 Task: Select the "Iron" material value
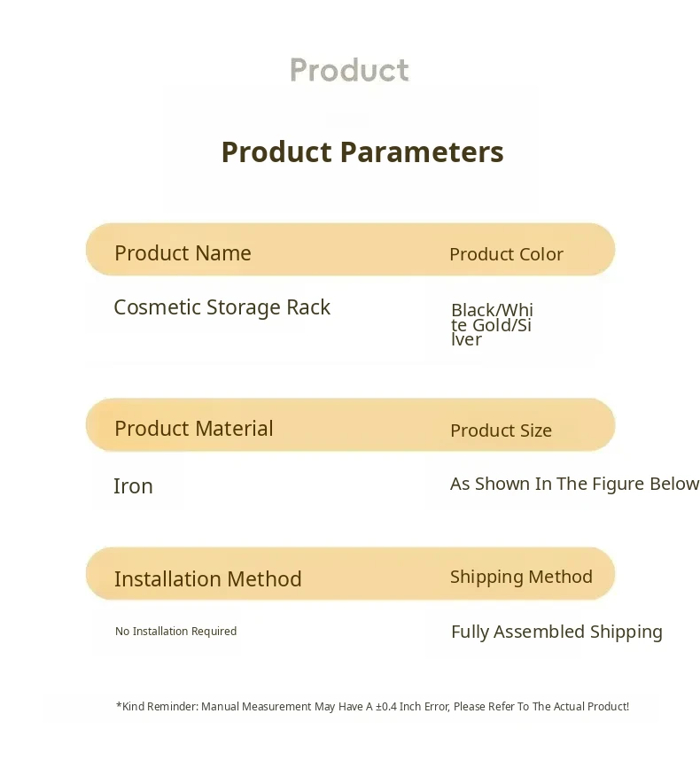tap(133, 486)
